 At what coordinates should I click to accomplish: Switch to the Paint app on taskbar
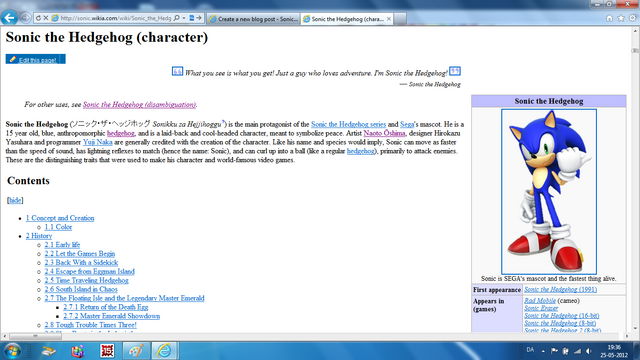(136, 351)
